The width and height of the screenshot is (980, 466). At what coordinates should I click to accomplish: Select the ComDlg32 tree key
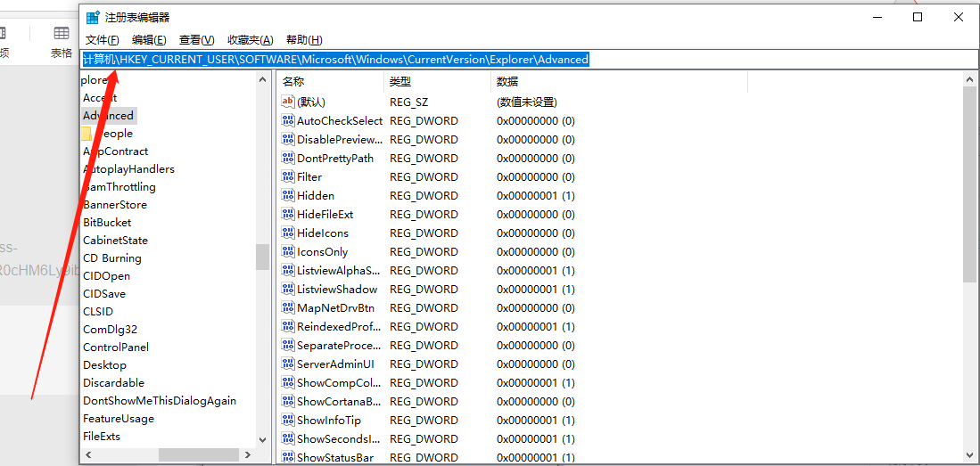pyautogui.click(x=110, y=329)
